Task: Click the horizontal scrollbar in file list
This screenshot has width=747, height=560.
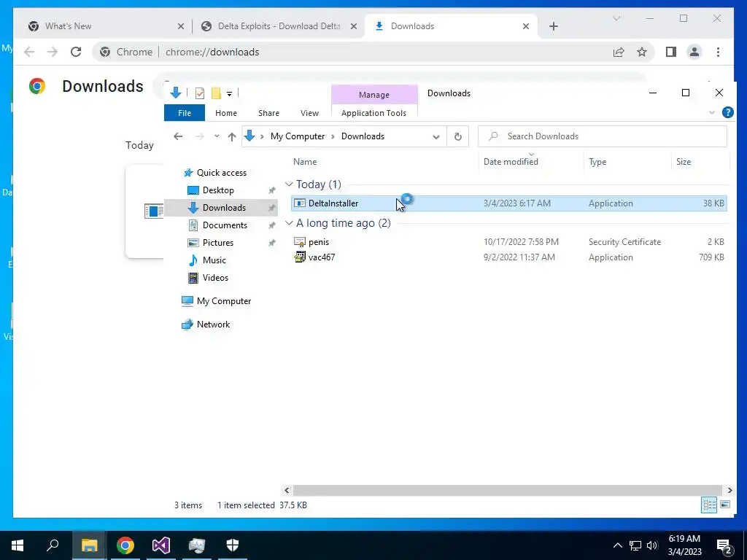Action: point(508,490)
